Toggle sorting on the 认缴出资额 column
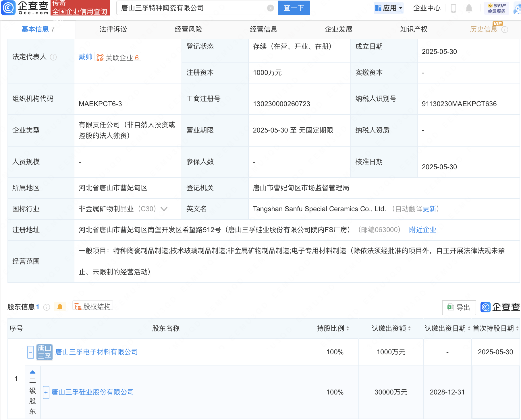The image size is (521, 420). click(x=410, y=328)
